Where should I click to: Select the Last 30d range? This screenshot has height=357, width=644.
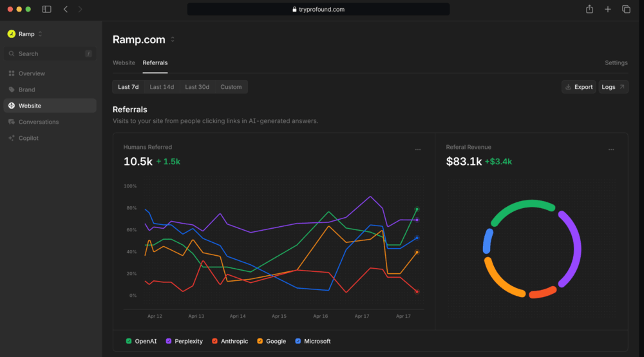197,87
